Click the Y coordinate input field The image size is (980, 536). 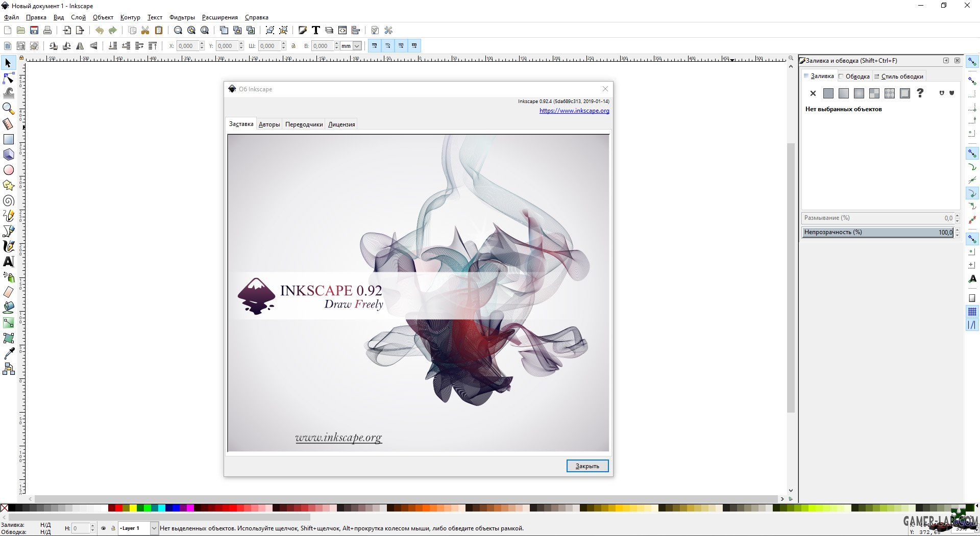coord(226,46)
